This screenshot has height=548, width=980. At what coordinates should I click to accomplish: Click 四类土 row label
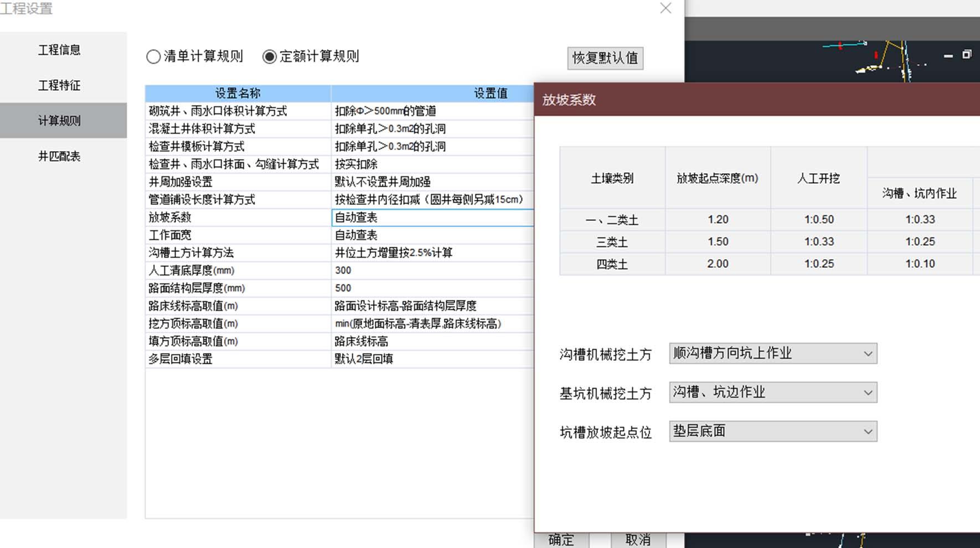612,264
